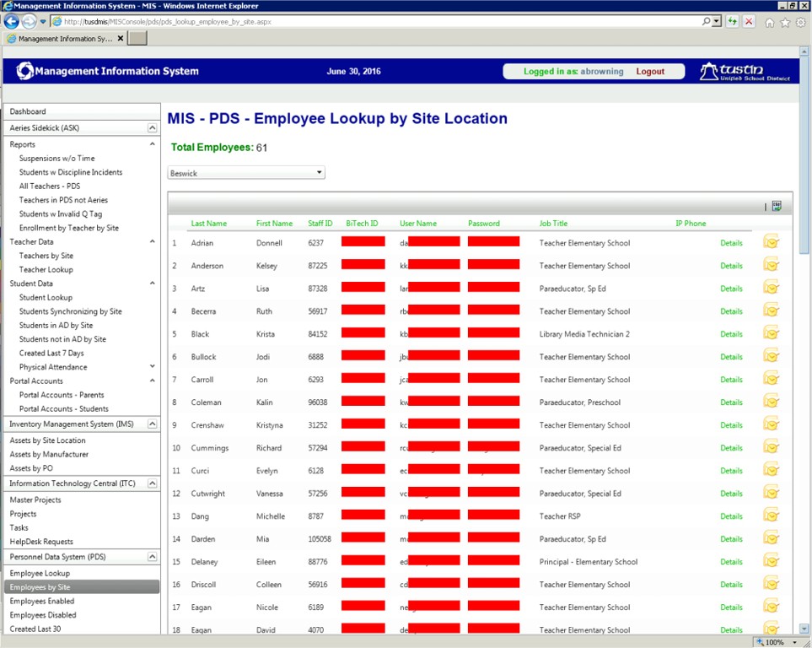This screenshot has height=648, width=812.
Task: Sort table by Job Title column
Action: 553,224
